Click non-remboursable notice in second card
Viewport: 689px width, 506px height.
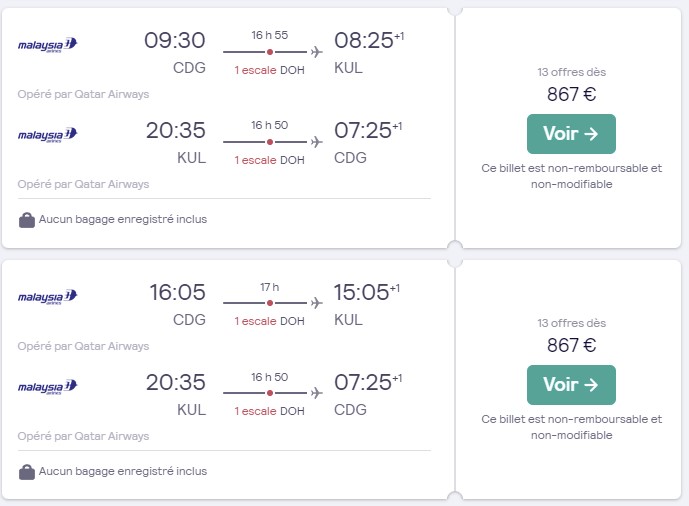click(x=571, y=427)
